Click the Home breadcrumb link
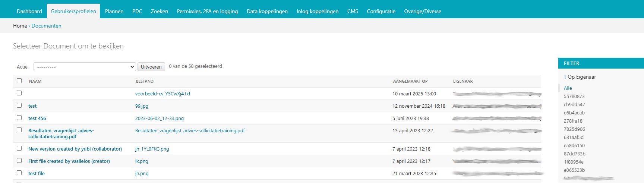This screenshot has width=644, height=183. coord(20,26)
